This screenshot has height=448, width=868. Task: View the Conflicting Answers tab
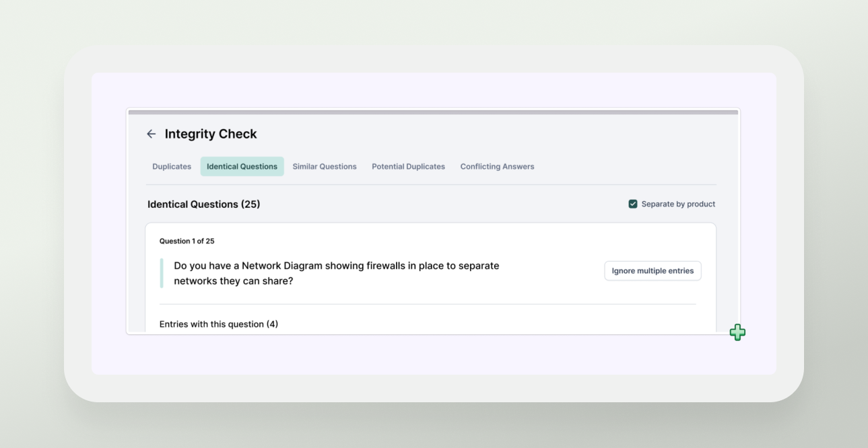click(x=497, y=166)
